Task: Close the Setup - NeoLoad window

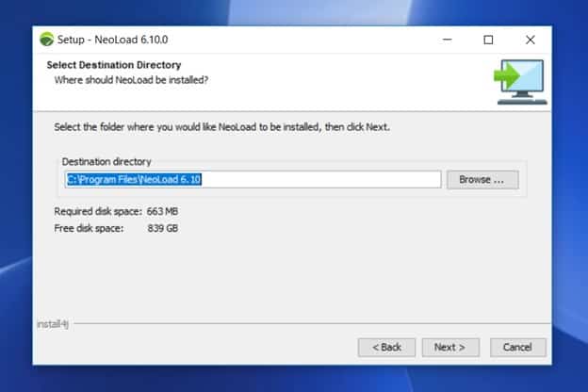Action: [x=531, y=40]
